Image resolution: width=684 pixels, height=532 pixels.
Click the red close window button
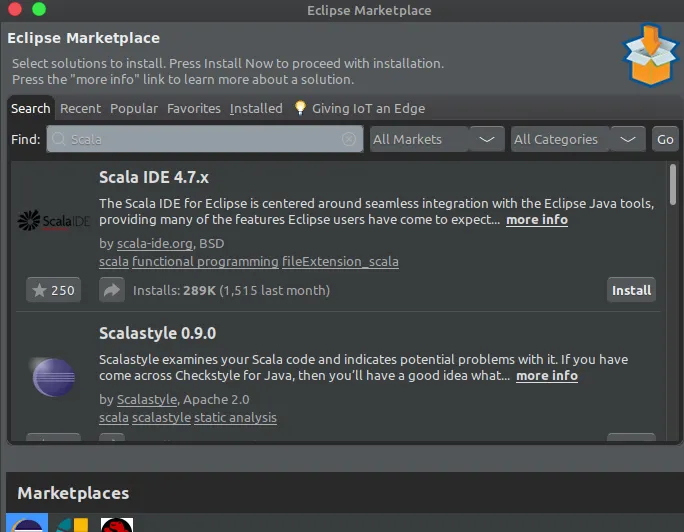click(15, 9)
